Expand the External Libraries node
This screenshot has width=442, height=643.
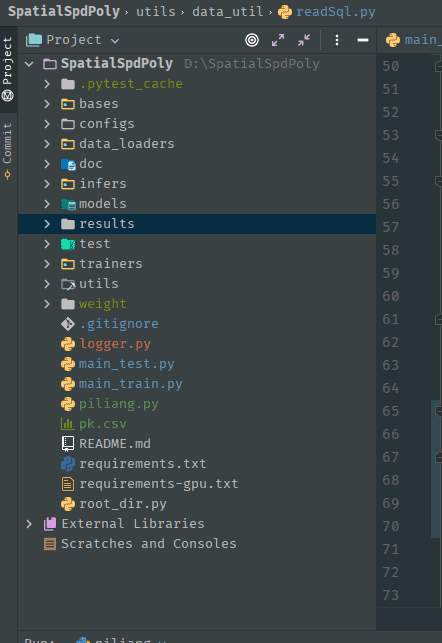point(29,524)
